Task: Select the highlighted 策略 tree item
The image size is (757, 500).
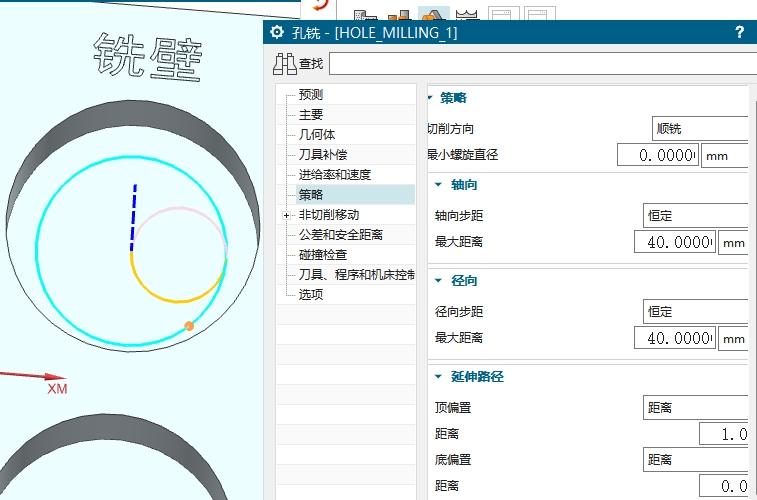Action: [355, 194]
